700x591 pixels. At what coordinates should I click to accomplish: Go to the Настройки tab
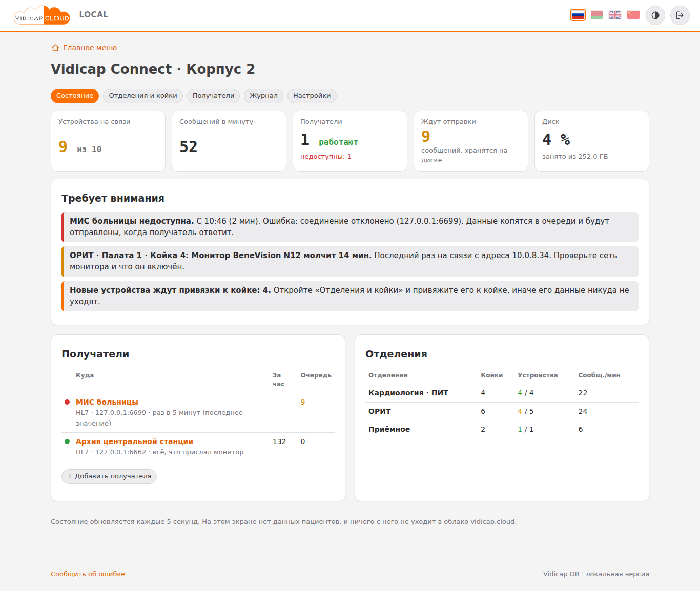(312, 96)
